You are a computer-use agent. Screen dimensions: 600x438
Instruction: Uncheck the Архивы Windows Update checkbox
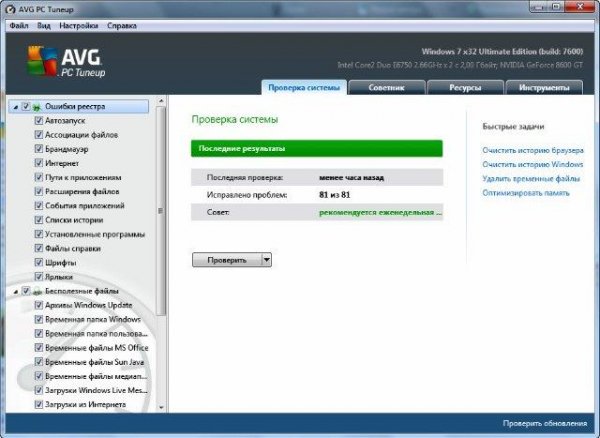pos(38,305)
